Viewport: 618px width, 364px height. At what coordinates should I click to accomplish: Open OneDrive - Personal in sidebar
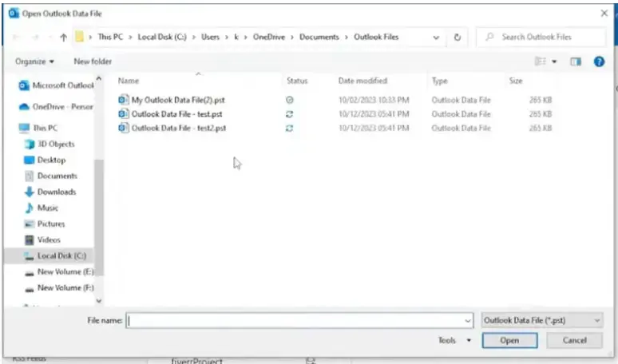click(57, 107)
